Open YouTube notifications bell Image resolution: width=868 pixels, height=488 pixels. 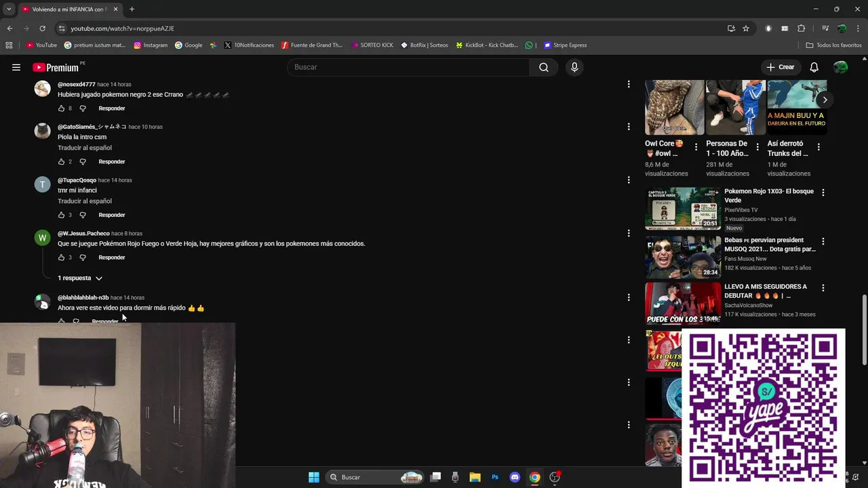point(814,67)
